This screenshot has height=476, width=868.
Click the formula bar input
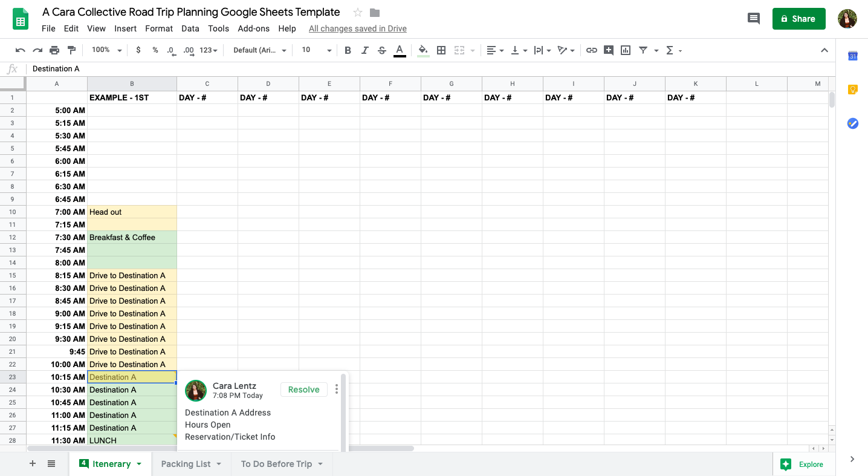click(x=429, y=69)
